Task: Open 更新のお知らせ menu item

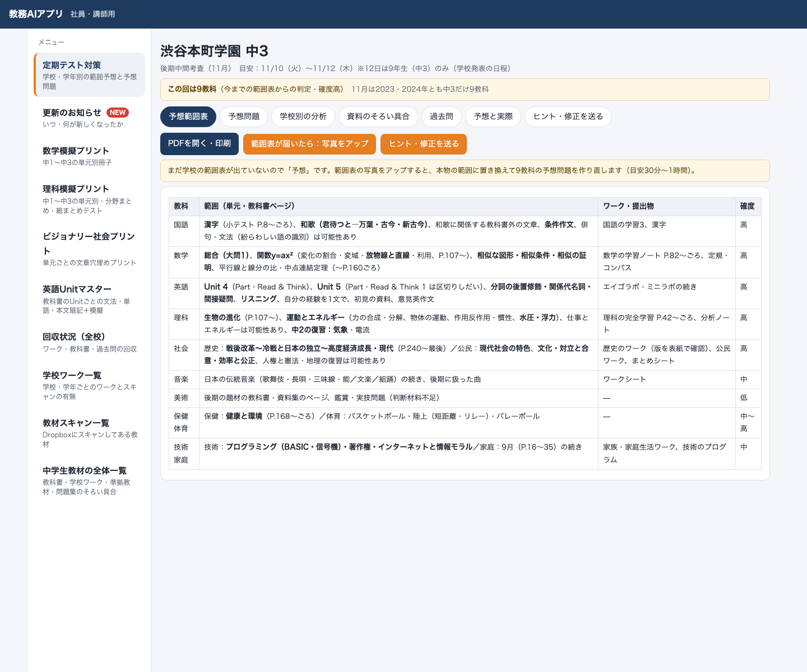Action: tap(90, 118)
